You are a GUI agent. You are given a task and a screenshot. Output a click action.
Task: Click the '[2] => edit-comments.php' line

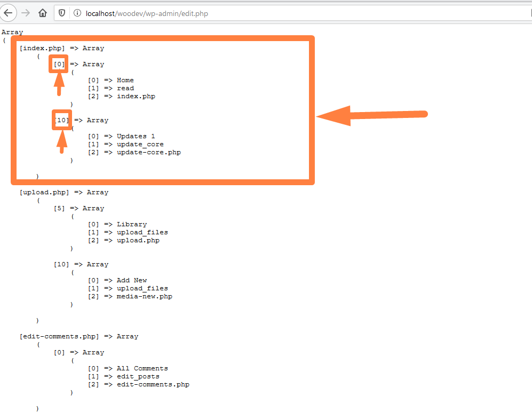click(x=138, y=384)
